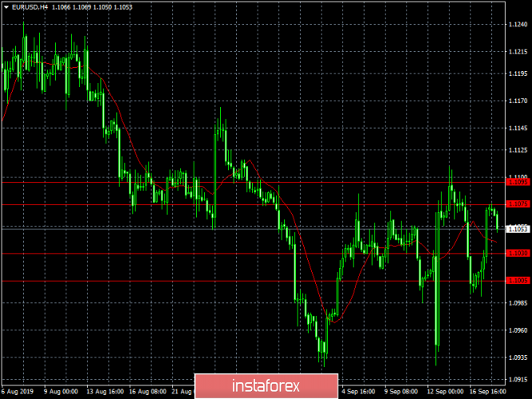The height and width of the screenshot is (399, 532).
Task: Click the 1.1240 price axis value
Action: pyautogui.click(x=518, y=26)
